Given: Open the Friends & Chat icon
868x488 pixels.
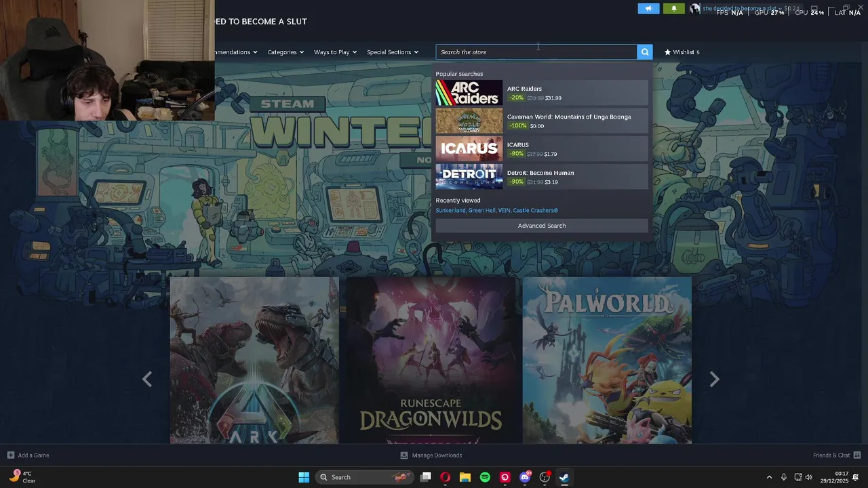Looking at the screenshot, I should click(x=857, y=455).
